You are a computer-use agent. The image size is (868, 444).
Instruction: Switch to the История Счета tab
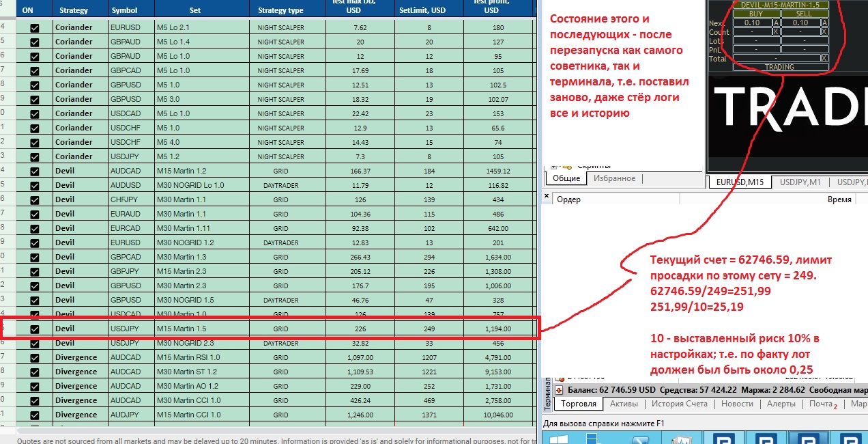pos(679,404)
